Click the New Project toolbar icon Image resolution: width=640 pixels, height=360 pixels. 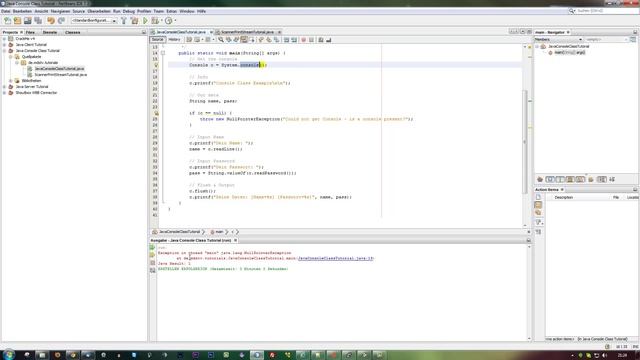pyautogui.click(x=17, y=20)
